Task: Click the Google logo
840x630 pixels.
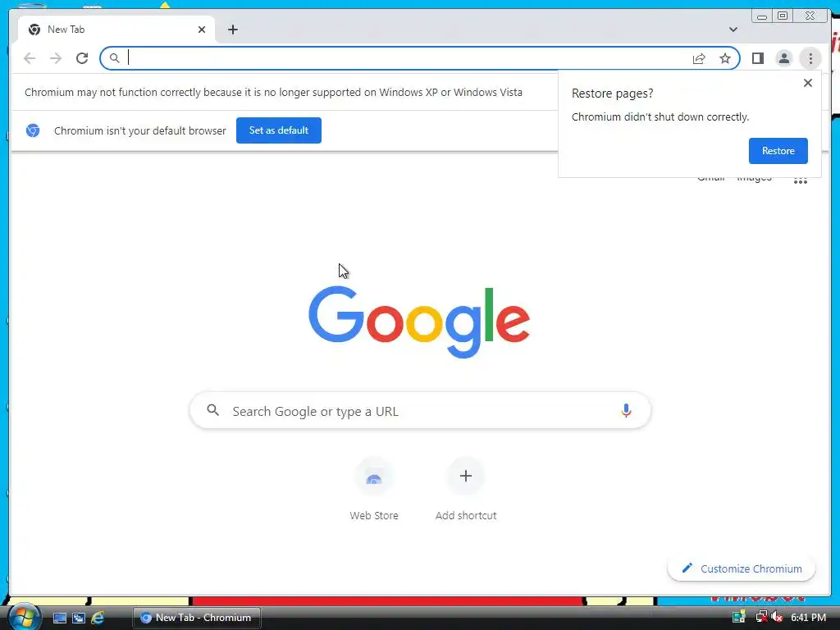Action: tap(419, 322)
